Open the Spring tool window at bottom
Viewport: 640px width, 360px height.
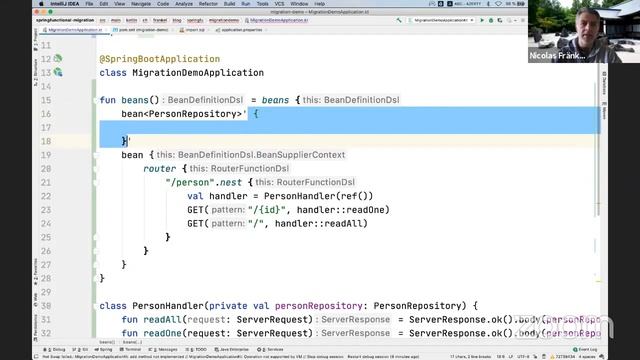point(103,350)
